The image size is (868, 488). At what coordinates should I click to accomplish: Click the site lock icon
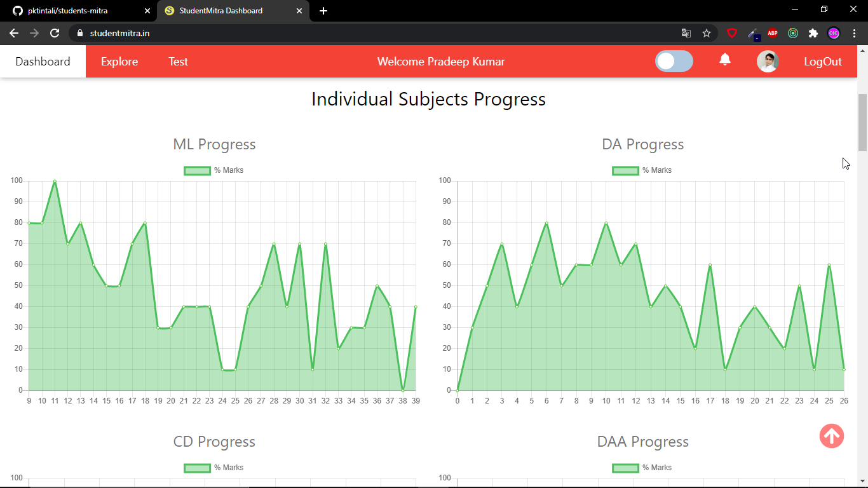click(x=80, y=33)
